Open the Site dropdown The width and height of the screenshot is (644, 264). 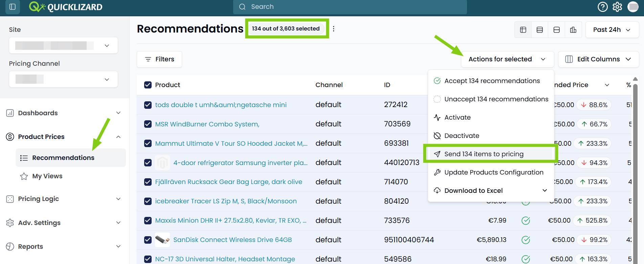tap(63, 45)
